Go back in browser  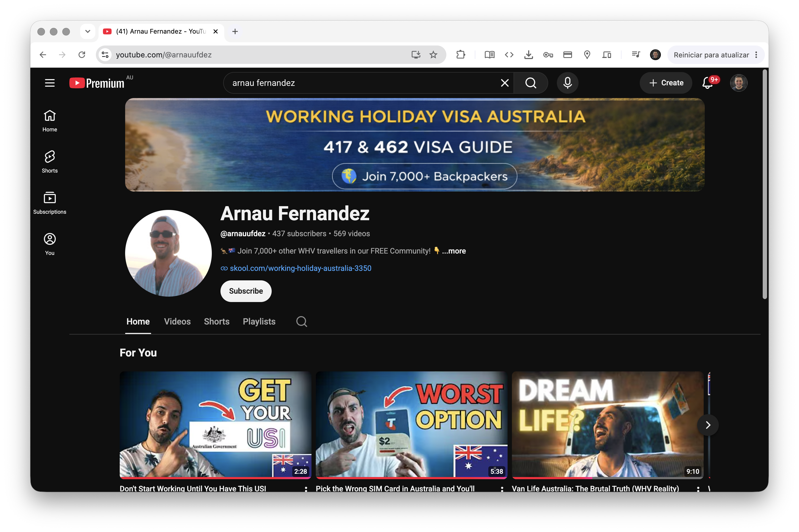click(43, 55)
